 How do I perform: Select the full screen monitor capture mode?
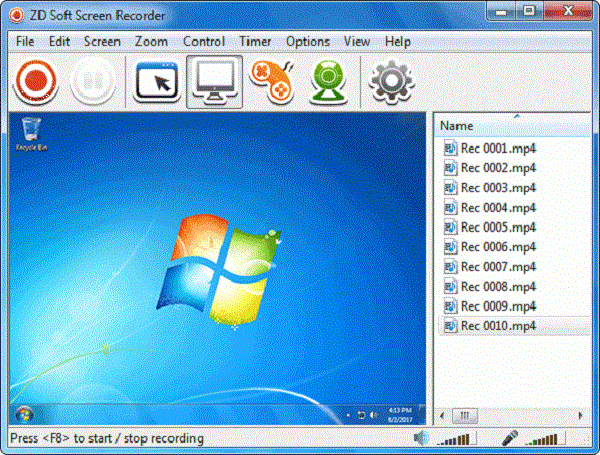coord(214,82)
